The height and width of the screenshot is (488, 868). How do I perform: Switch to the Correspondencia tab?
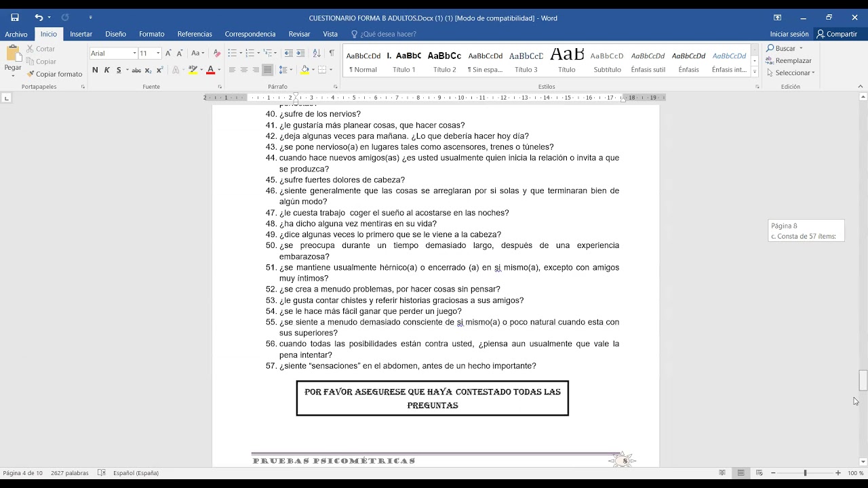pos(250,34)
